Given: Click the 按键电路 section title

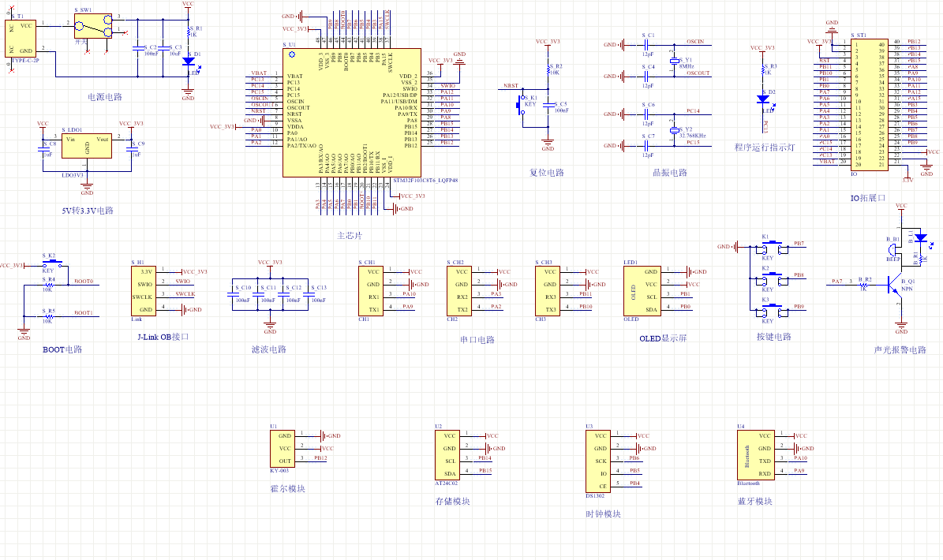Looking at the screenshot, I should click(774, 337).
